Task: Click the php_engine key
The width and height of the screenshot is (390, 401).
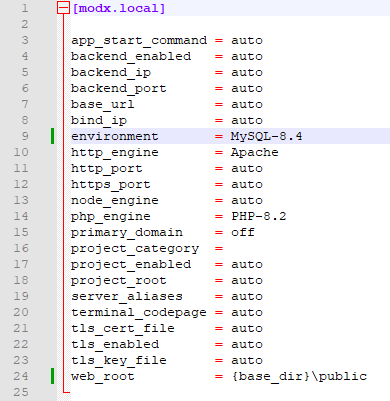Action: point(111,217)
